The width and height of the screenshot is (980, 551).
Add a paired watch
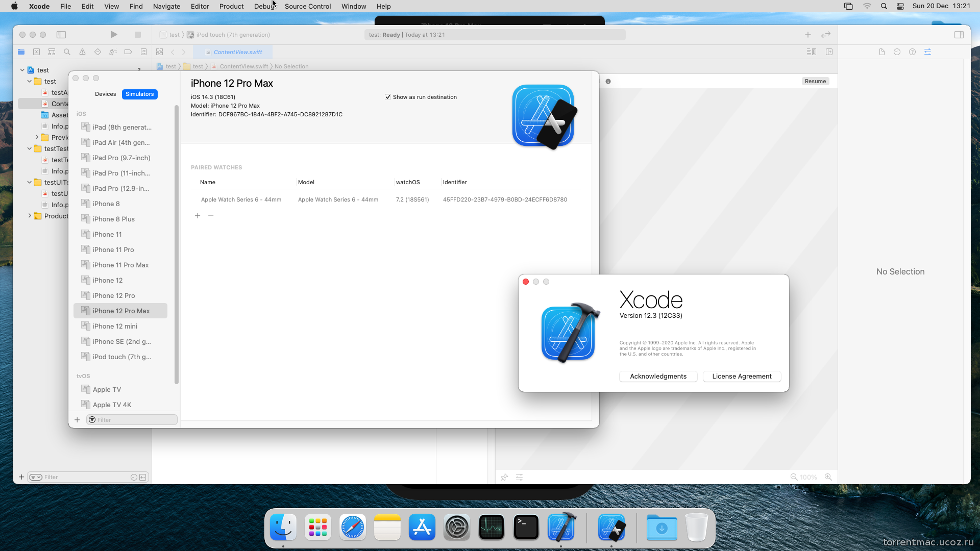198,216
